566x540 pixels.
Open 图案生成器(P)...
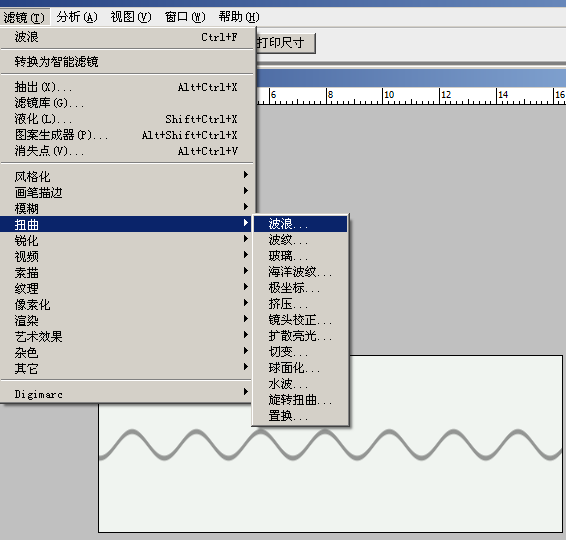tap(126, 135)
